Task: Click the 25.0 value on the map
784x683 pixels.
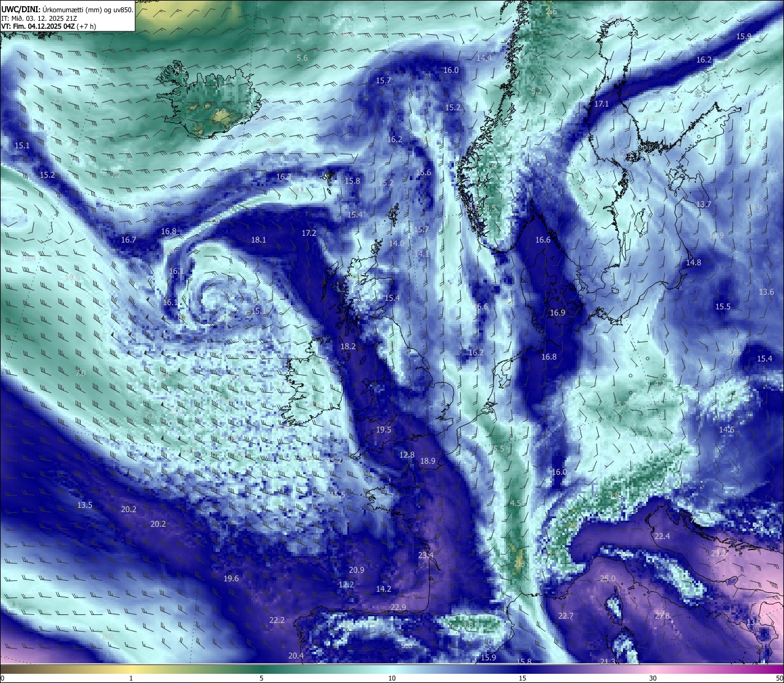Action: pyautogui.click(x=607, y=579)
